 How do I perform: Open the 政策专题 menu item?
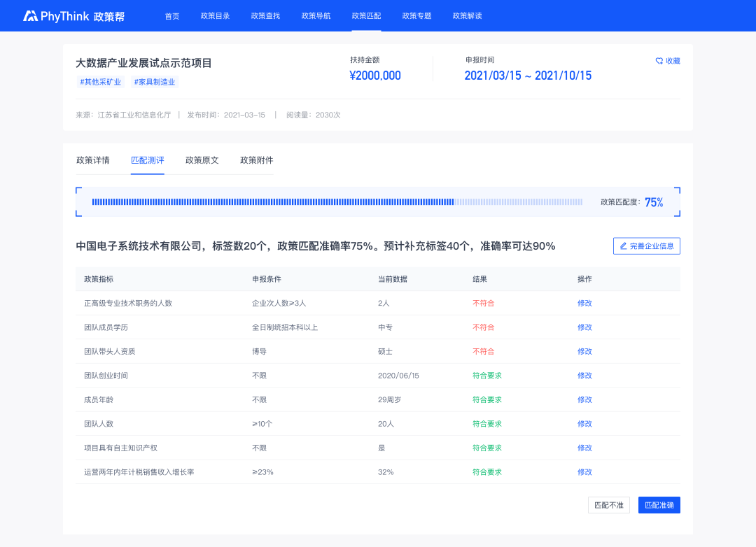pyautogui.click(x=416, y=16)
